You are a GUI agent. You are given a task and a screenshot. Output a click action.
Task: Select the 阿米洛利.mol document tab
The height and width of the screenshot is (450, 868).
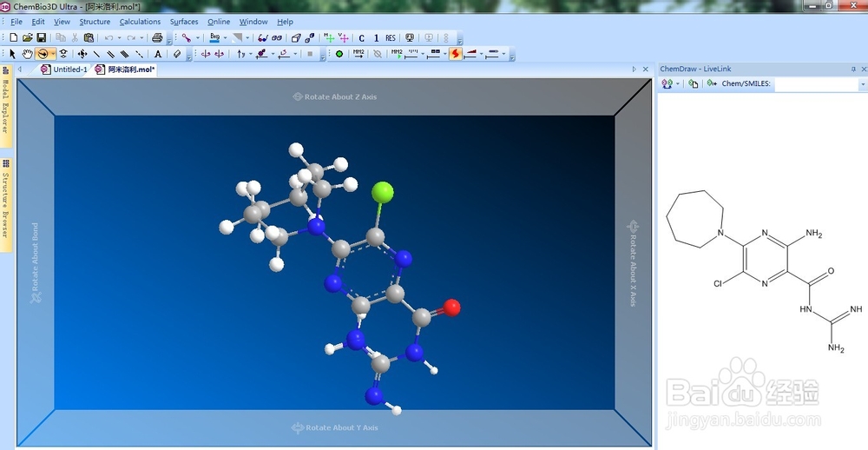(x=125, y=69)
